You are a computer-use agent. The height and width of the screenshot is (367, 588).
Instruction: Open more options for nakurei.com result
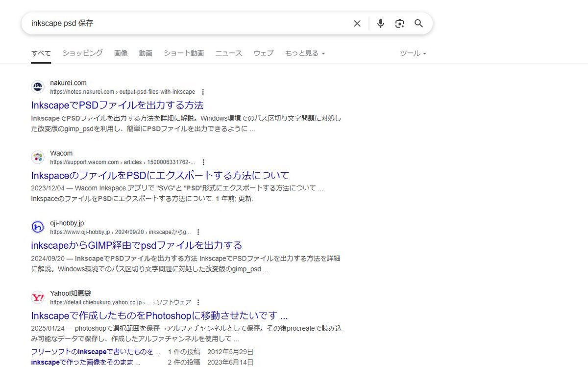pos(203,92)
